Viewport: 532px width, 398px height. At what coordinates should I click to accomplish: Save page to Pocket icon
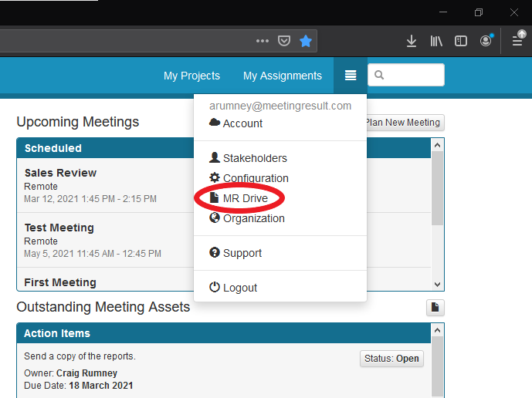pyautogui.click(x=284, y=41)
